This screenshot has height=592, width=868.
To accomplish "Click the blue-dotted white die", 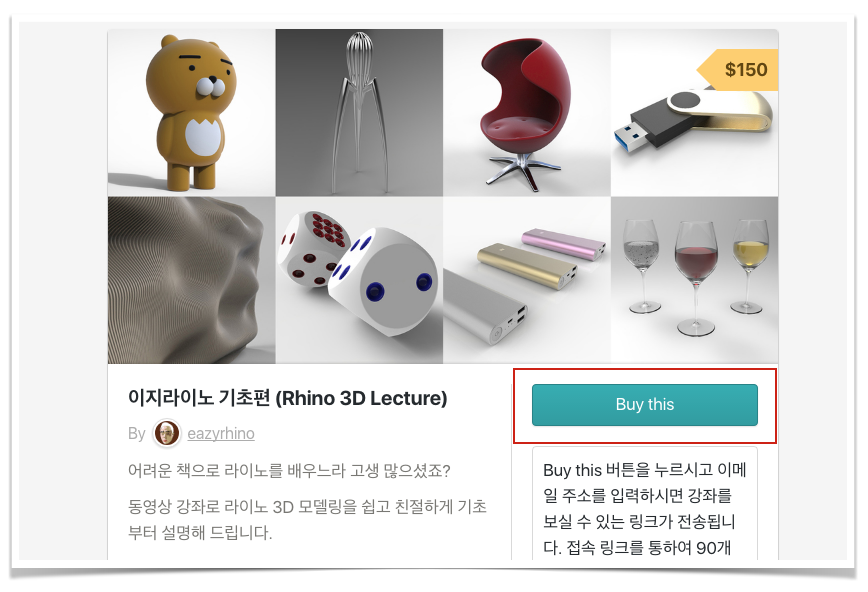I will [383, 282].
